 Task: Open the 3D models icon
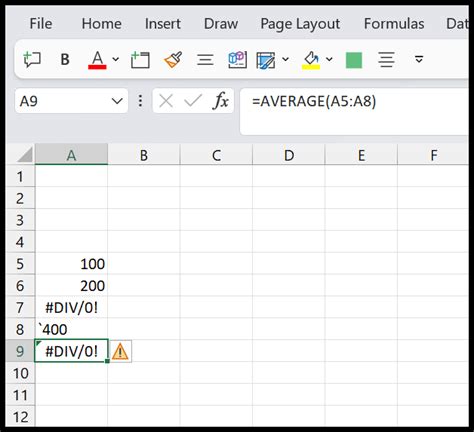(237, 60)
